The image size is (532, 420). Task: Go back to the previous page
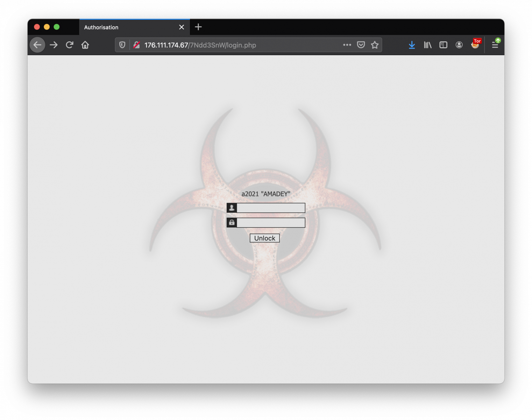(x=37, y=45)
